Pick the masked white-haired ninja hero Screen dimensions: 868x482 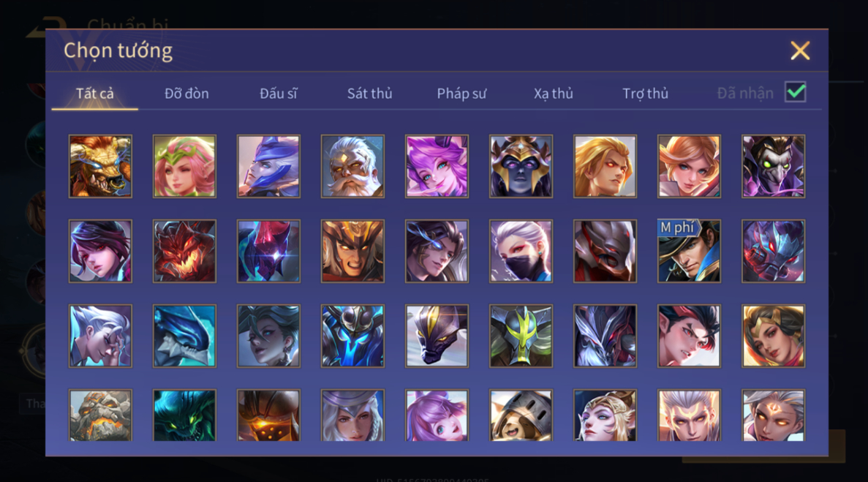[521, 251]
